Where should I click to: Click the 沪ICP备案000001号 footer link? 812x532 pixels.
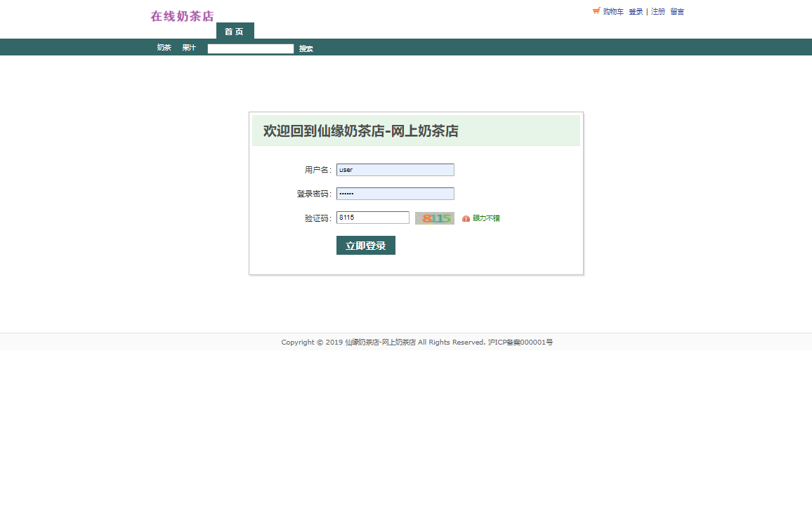point(520,342)
